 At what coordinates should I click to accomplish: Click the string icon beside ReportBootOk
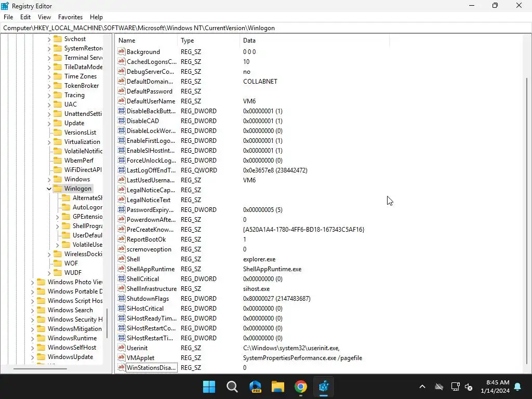[x=122, y=239]
